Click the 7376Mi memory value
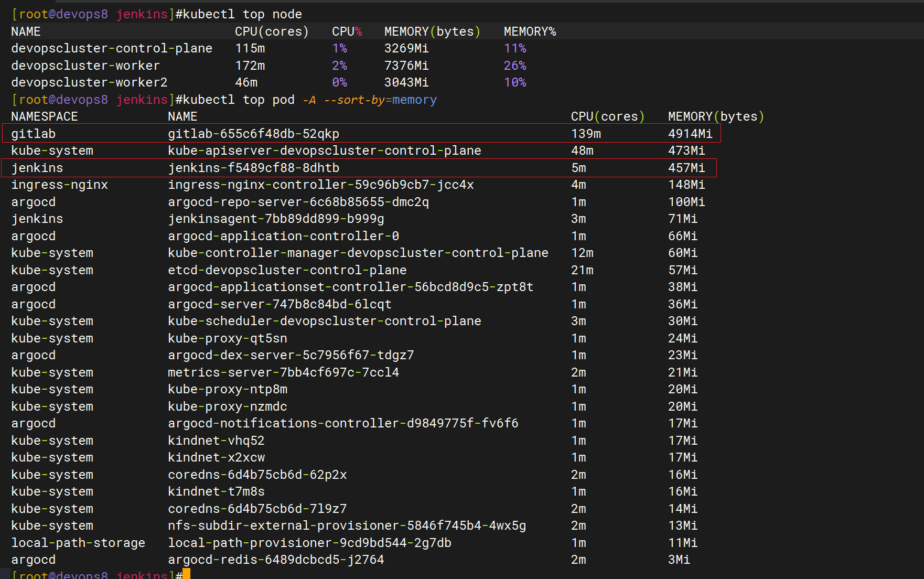 (406, 66)
